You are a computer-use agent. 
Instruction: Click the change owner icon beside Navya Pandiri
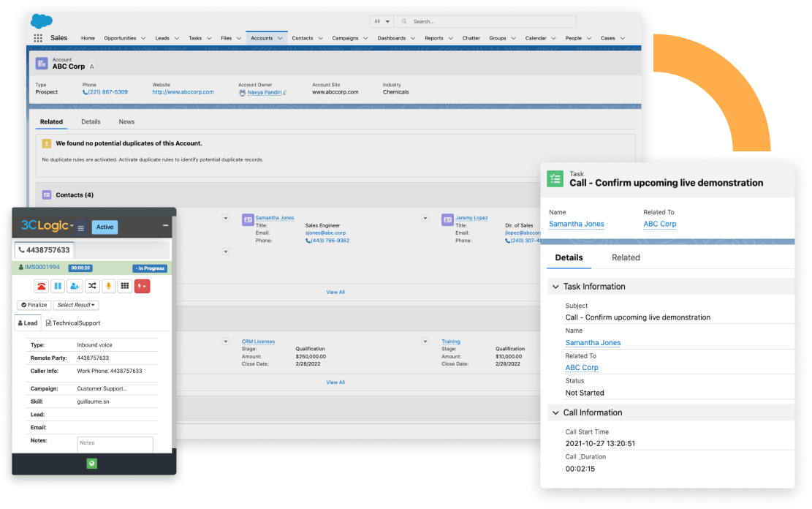point(285,93)
